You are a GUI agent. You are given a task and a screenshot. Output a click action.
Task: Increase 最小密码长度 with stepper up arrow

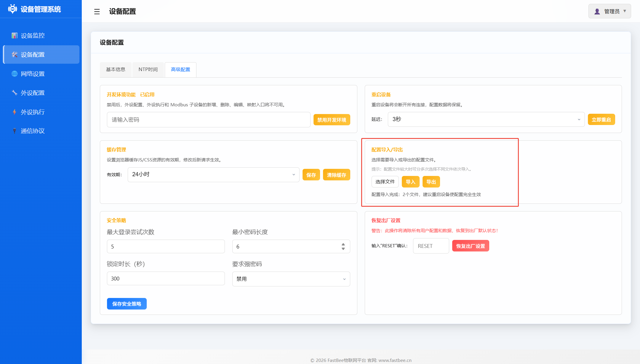343,244
